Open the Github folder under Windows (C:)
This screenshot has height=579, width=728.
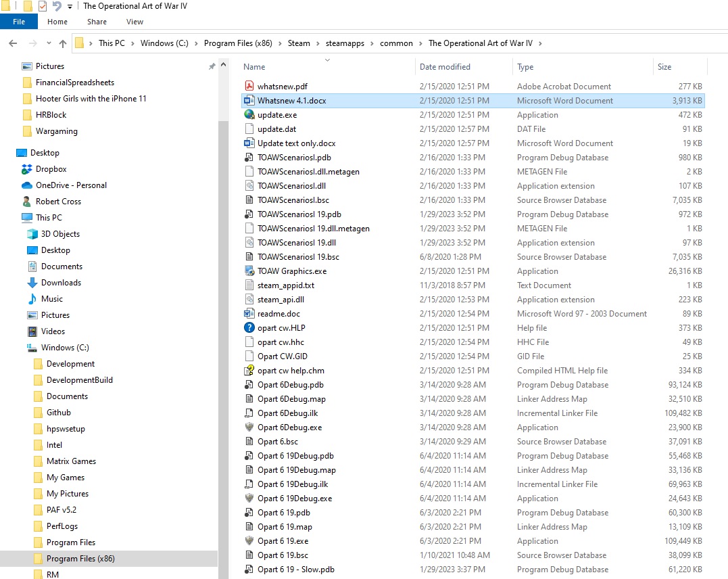59,413
